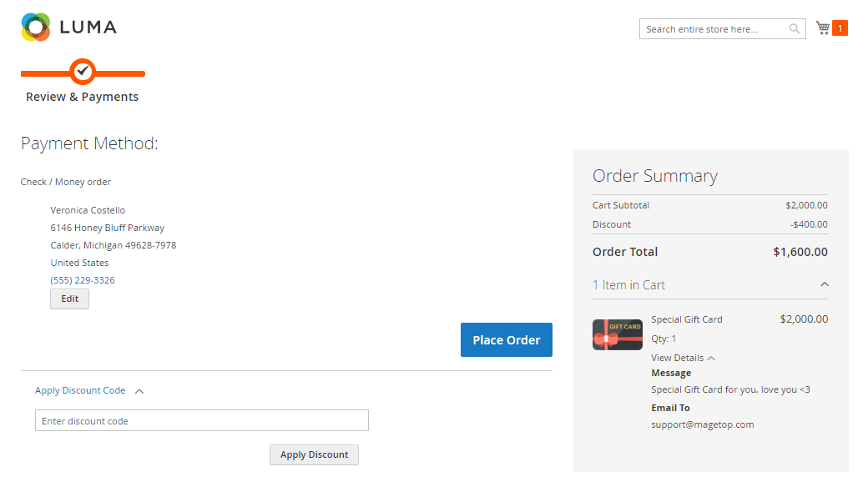868x492 pixels.
Task: Click the search magnifier icon
Action: [x=794, y=29]
